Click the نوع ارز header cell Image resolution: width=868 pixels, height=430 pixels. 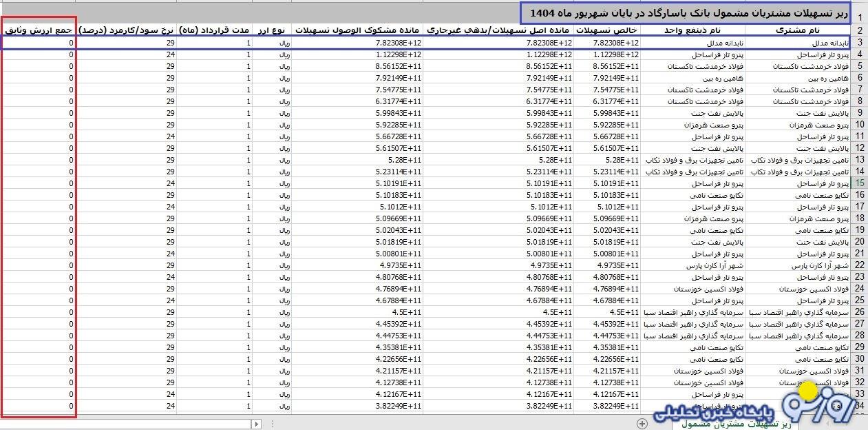click(272, 30)
